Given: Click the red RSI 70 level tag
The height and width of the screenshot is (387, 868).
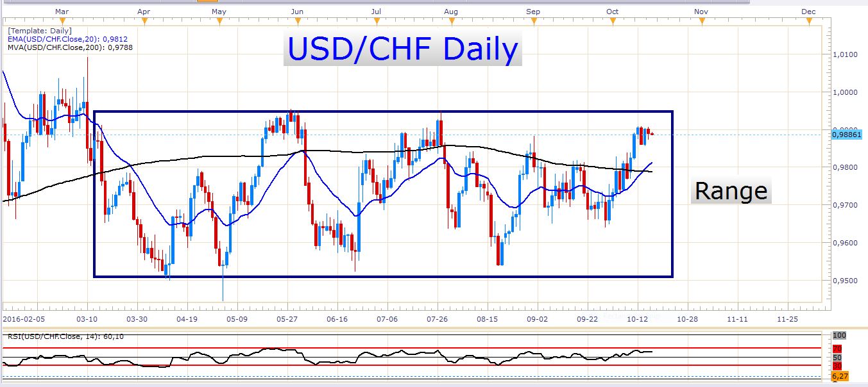Looking at the screenshot, I should click(x=837, y=349).
